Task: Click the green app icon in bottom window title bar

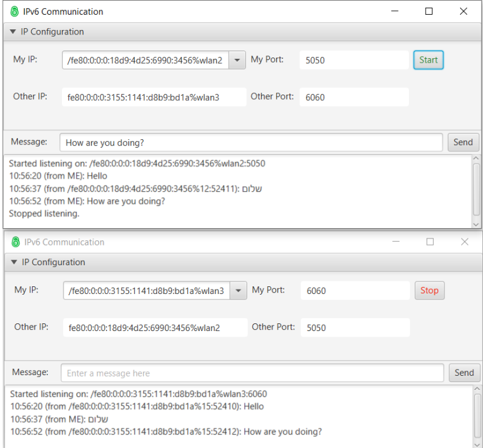Action: [16, 242]
